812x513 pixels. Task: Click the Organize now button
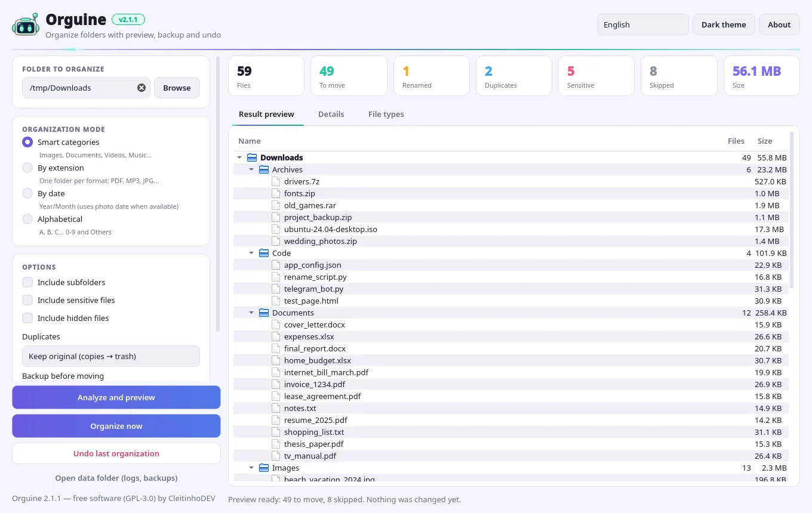point(116,426)
